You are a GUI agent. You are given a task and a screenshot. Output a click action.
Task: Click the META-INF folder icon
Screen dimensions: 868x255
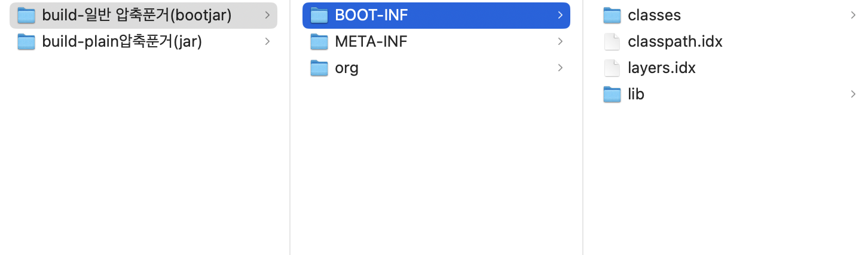coord(319,42)
